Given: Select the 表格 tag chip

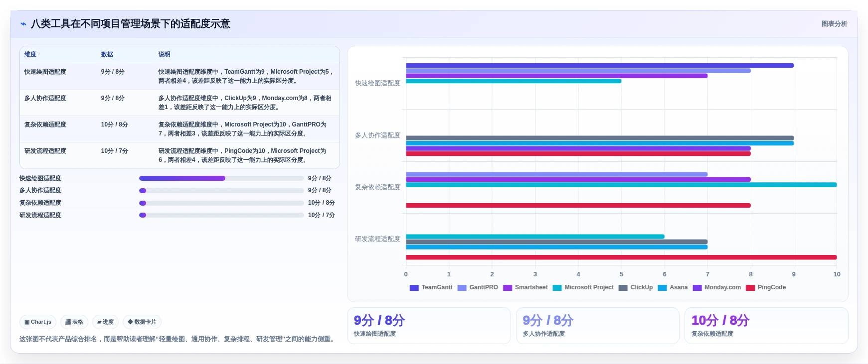Looking at the screenshot, I should [x=74, y=322].
